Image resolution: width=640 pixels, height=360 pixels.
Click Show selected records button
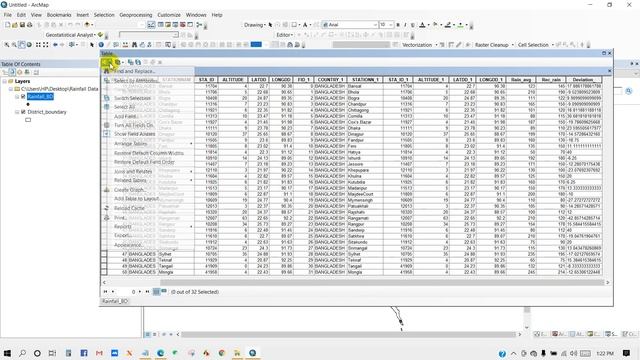pyautogui.click(x=164, y=291)
